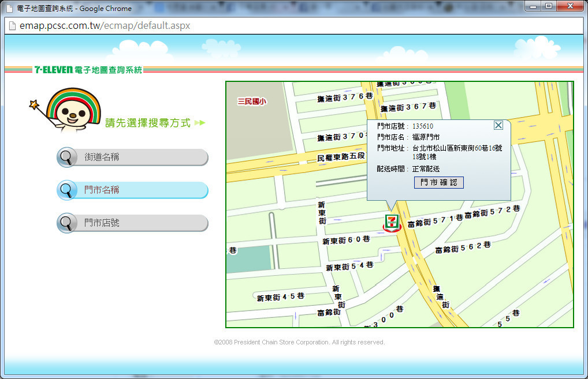Minimize the Chrome window
Image resolution: width=588 pixels, height=379 pixels.
click(x=533, y=6)
